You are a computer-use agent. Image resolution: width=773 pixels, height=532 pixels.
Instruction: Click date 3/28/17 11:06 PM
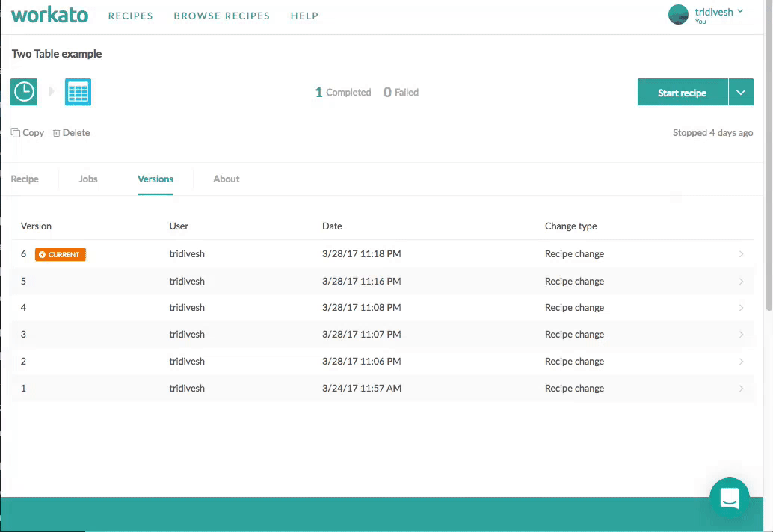click(x=361, y=361)
